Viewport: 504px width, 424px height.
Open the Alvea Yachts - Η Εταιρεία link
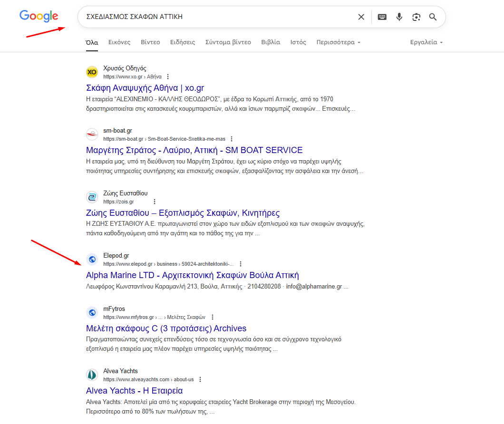point(135,391)
